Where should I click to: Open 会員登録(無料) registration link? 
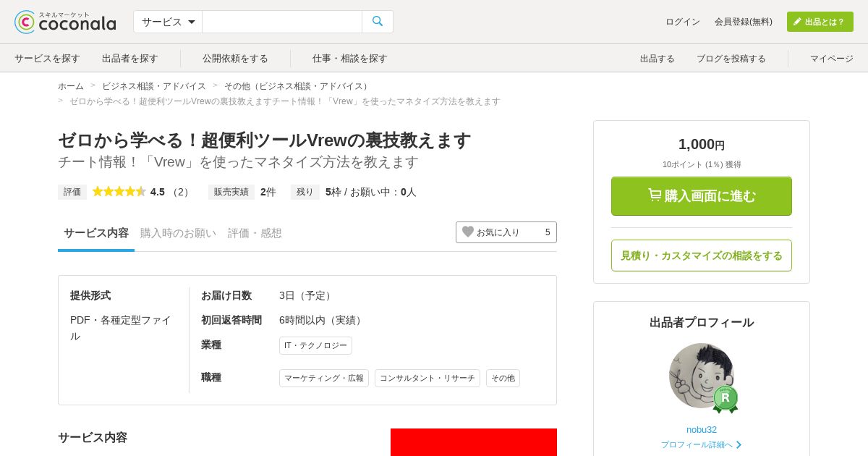tap(744, 22)
